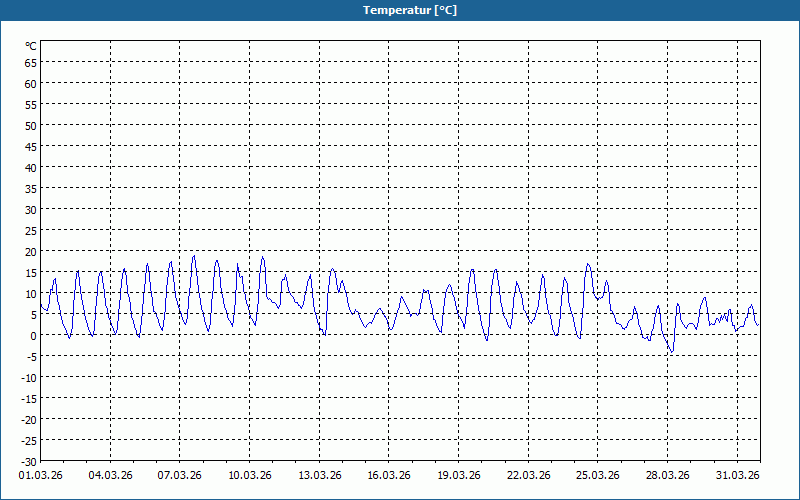Click the 04.03.26 date label
The height and width of the screenshot is (500, 800).
(x=110, y=475)
